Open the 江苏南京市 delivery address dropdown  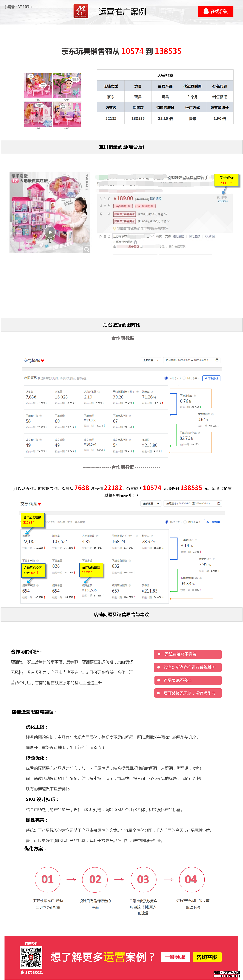(x=134, y=236)
